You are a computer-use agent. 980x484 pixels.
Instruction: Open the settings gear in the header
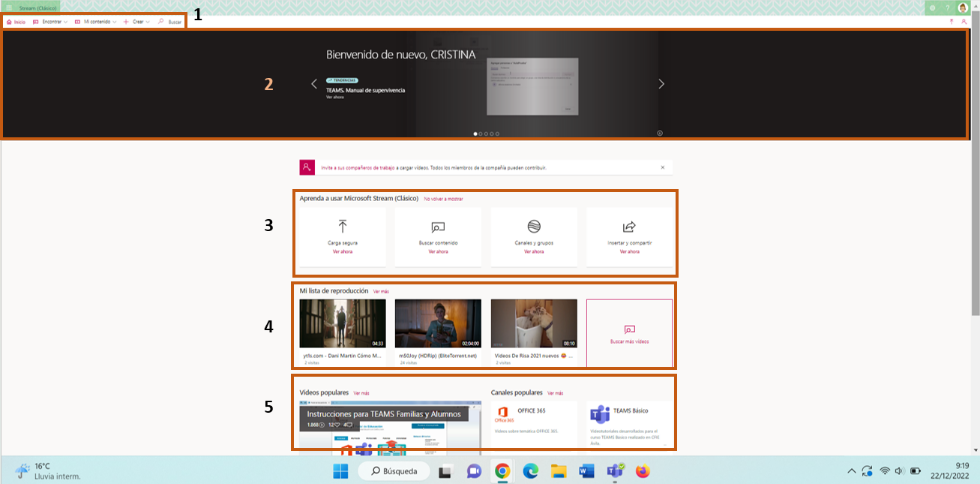(932, 8)
